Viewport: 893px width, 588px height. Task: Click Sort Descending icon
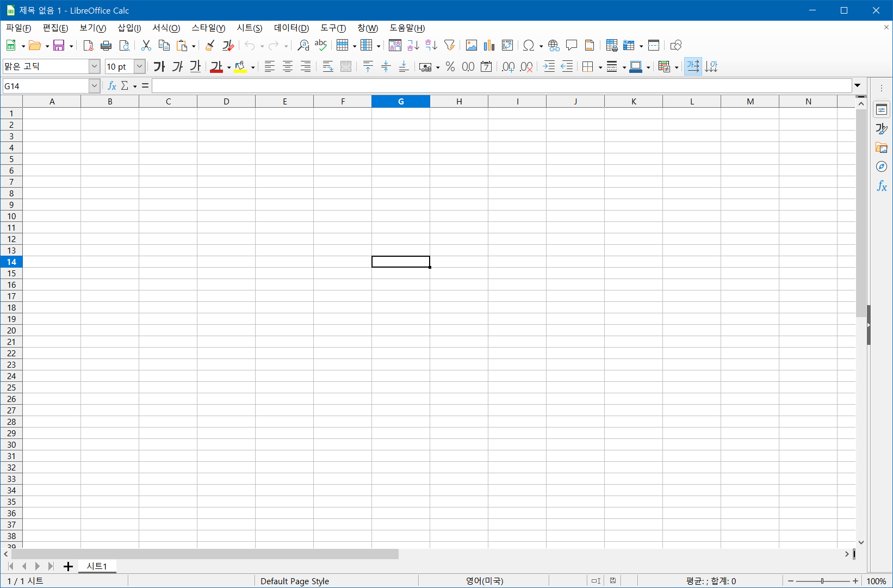click(431, 45)
